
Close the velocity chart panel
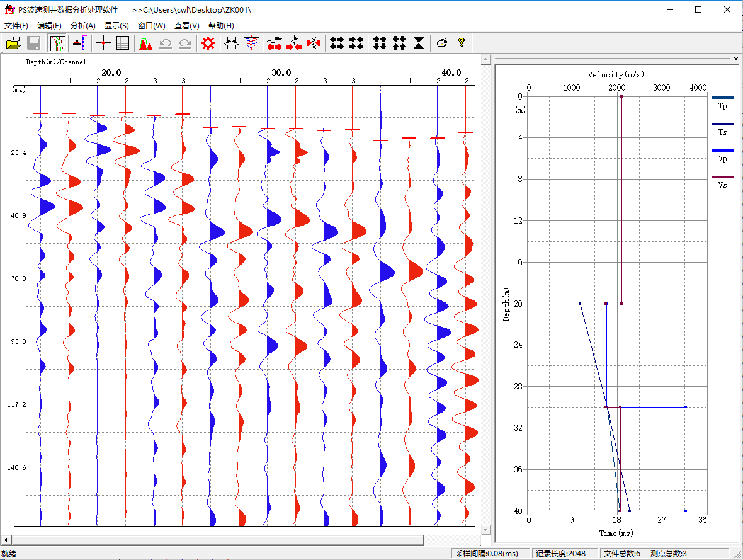click(x=736, y=59)
